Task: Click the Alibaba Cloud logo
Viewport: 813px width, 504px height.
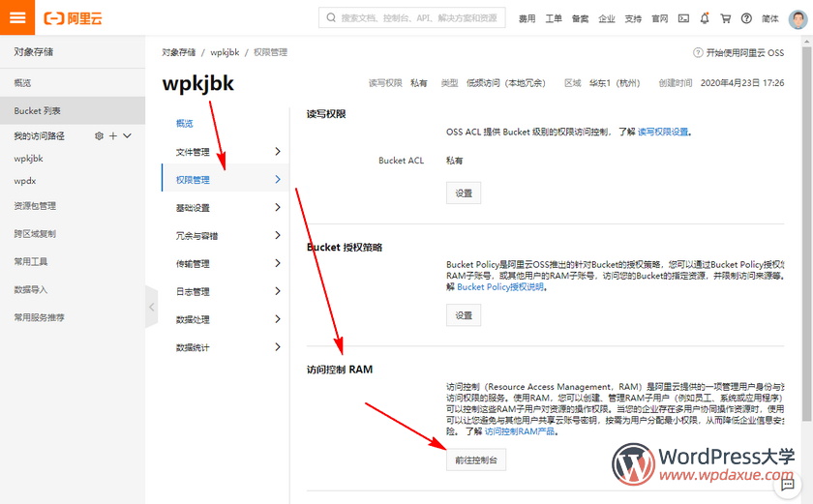Action: [74, 18]
